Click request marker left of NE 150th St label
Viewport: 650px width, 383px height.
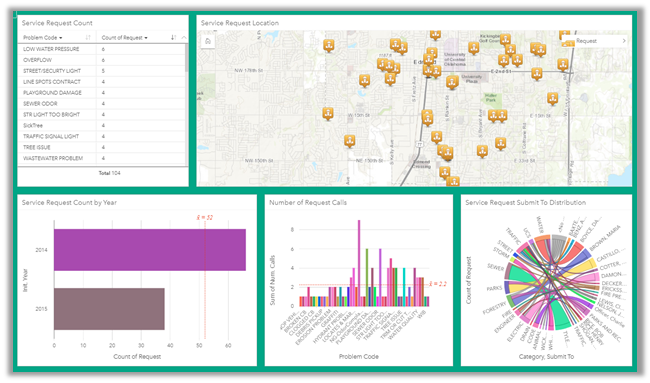click(x=349, y=141)
